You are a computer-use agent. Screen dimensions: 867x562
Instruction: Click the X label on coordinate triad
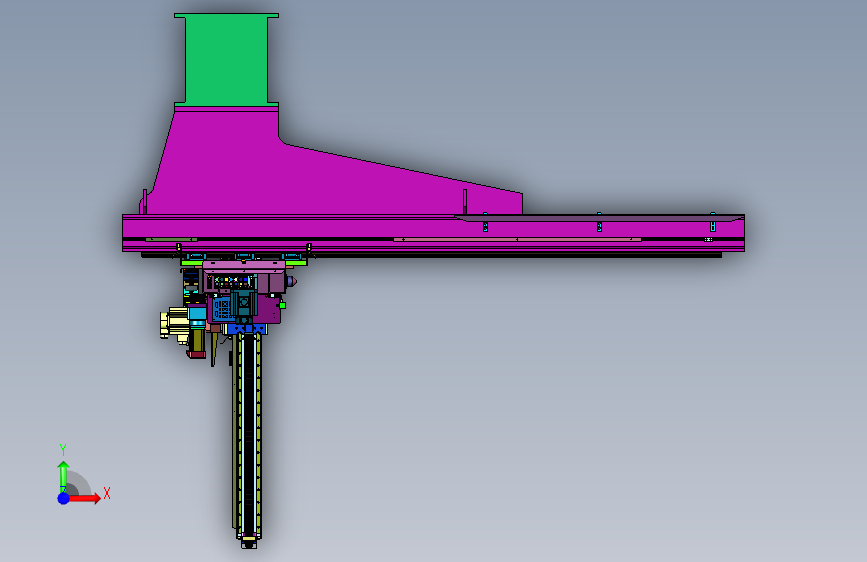click(107, 493)
